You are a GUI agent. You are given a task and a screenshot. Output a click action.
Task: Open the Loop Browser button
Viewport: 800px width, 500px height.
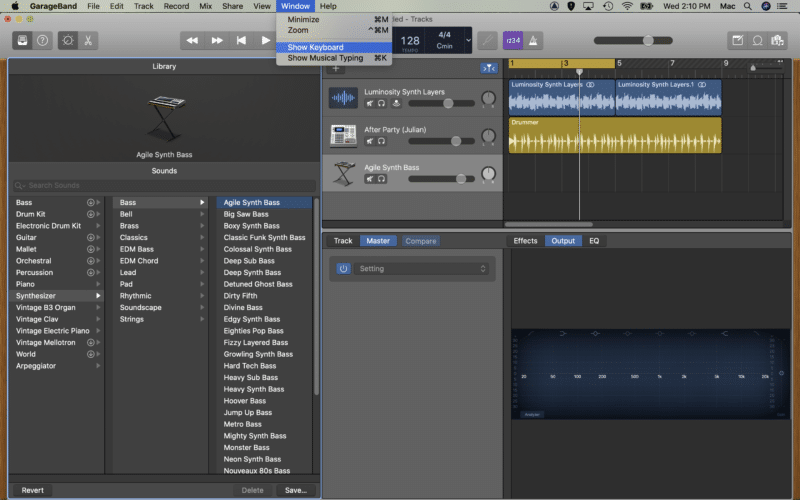[758, 40]
